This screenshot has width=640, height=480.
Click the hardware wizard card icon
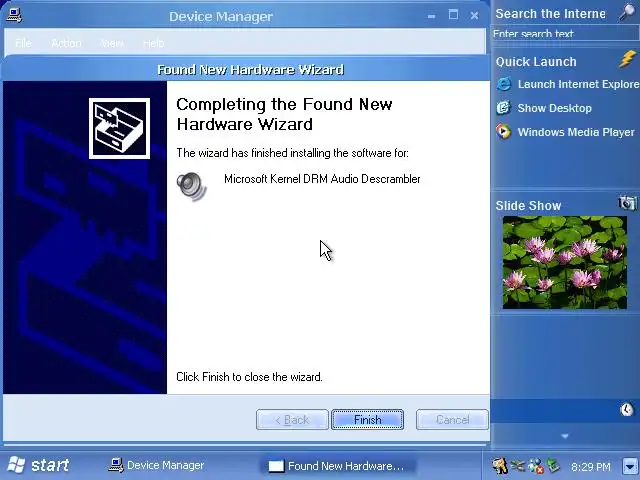click(119, 129)
